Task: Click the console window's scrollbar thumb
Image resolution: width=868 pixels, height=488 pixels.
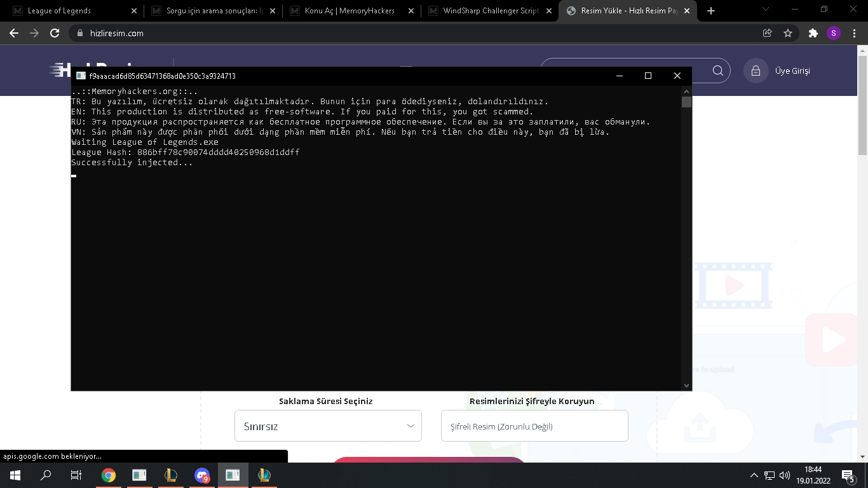Action: [x=686, y=102]
